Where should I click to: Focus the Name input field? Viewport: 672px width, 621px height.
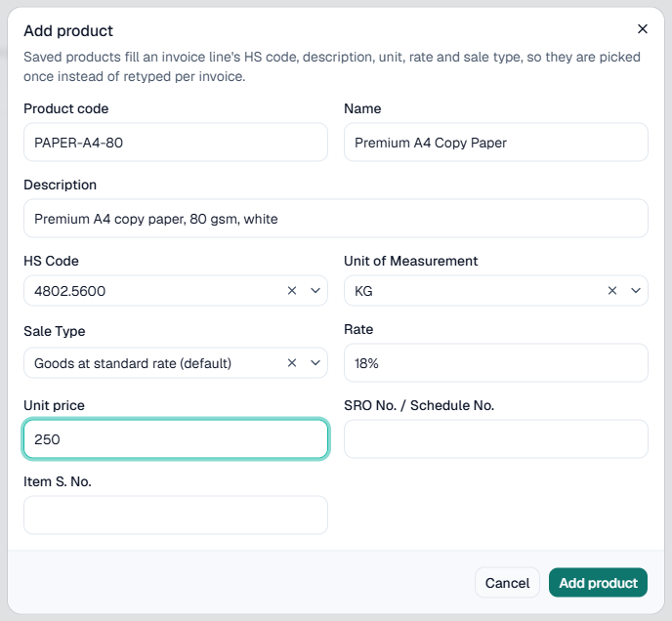(496, 143)
